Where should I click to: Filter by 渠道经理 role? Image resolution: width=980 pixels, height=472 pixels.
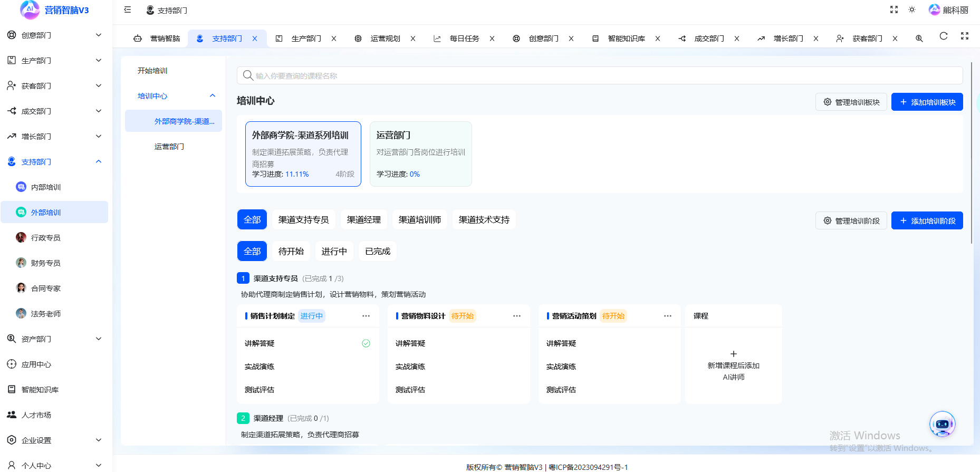(364, 219)
